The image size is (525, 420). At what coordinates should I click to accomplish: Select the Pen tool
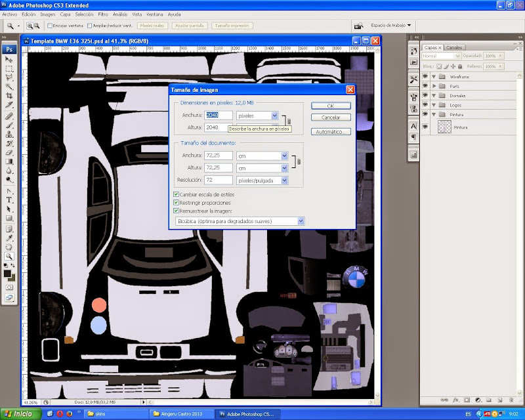point(9,191)
